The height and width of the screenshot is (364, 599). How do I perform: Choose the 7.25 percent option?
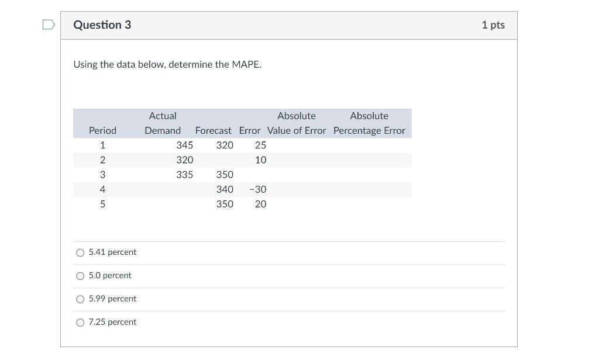pos(80,322)
